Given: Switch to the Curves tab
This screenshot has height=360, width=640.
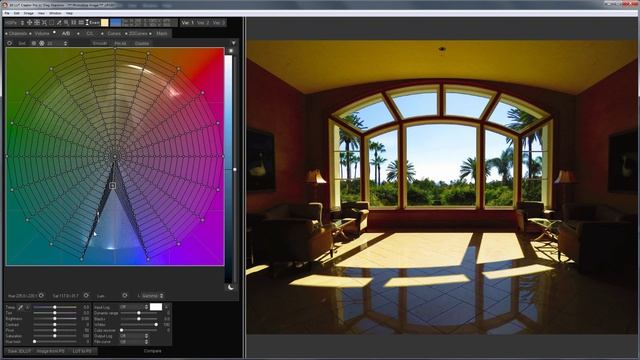Looking at the screenshot, I should click(114, 33).
